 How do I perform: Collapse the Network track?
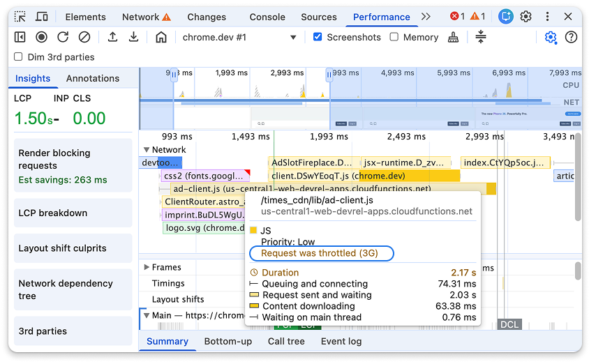(147, 149)
